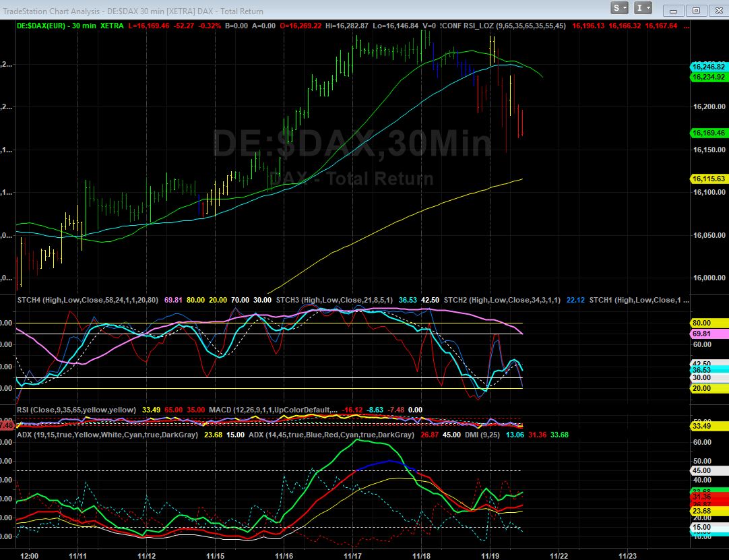Click the yellow 33.49 RSI axis marker
Viewport: 729px width, 560px height.
[x=709, y=426]
